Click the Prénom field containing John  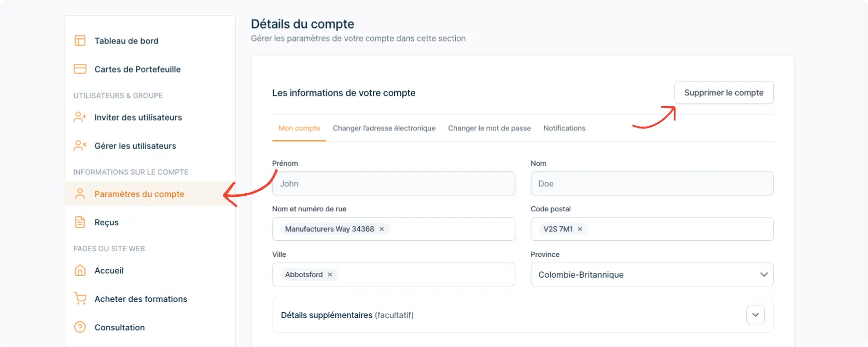click(x=394, y=183)
